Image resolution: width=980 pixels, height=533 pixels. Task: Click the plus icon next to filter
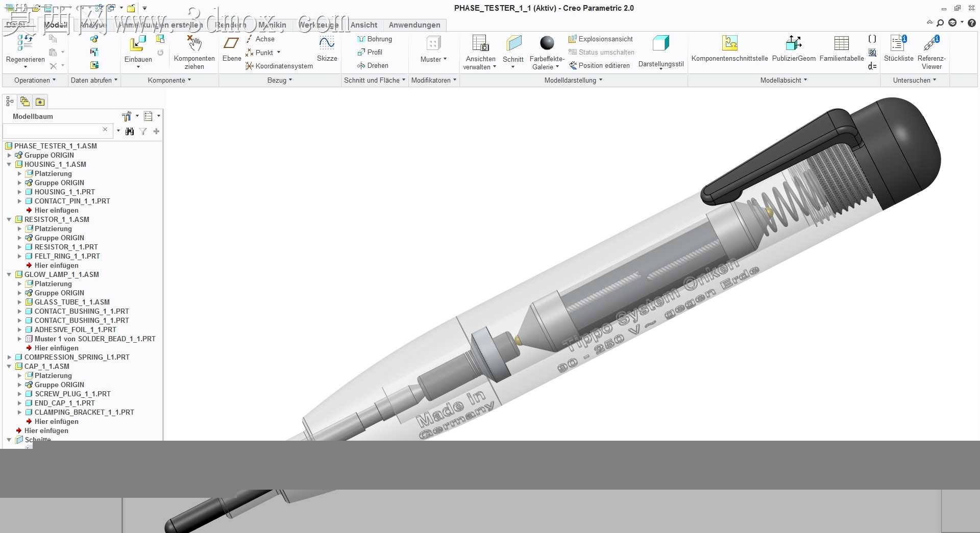(156, 132)
